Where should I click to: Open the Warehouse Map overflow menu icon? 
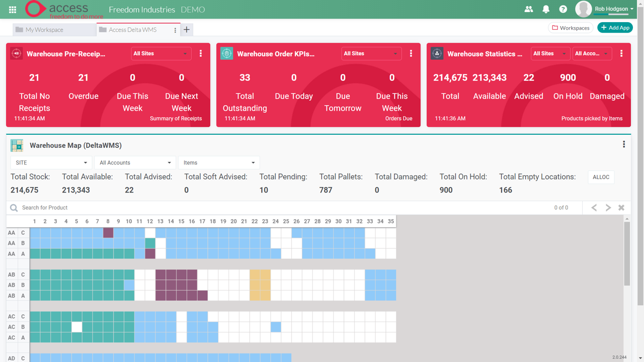tap(624, 144)
